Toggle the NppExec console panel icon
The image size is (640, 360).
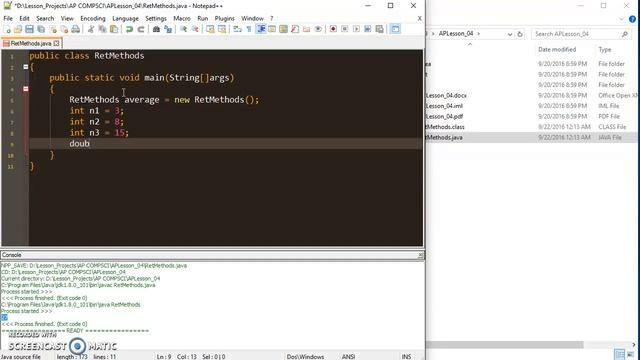point(395,29)
